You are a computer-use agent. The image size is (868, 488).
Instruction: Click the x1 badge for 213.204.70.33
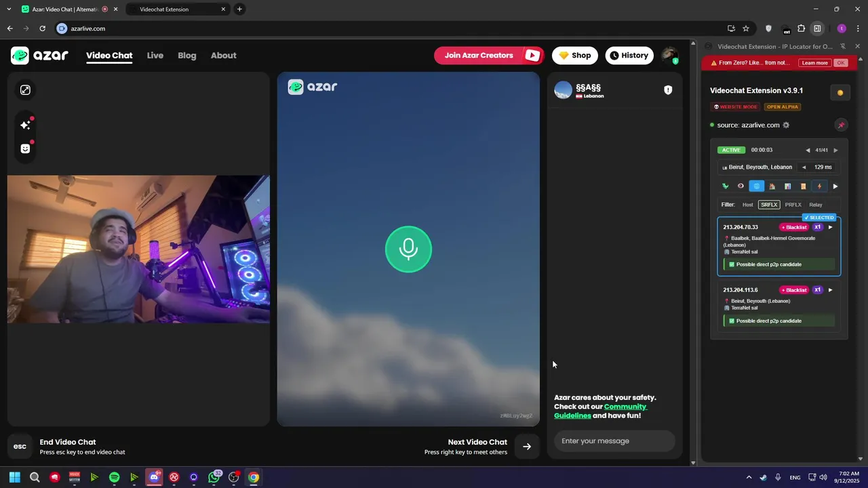(x=817, y=228)
